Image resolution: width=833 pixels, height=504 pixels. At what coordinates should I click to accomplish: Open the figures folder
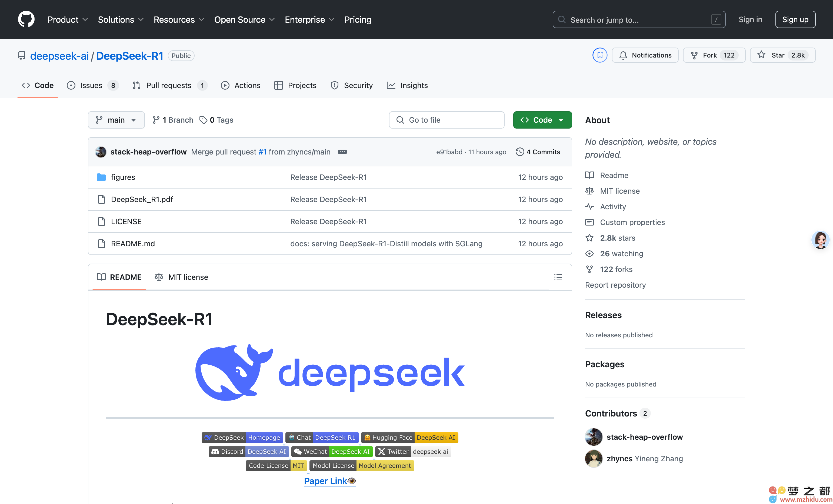123,177
